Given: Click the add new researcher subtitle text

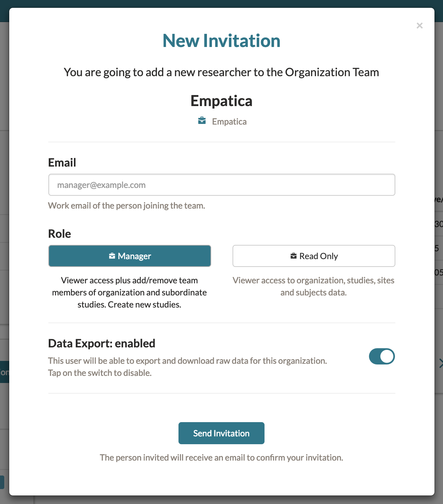Looking at the screenshot, I should pyautogui.click(x=221, y=72).
